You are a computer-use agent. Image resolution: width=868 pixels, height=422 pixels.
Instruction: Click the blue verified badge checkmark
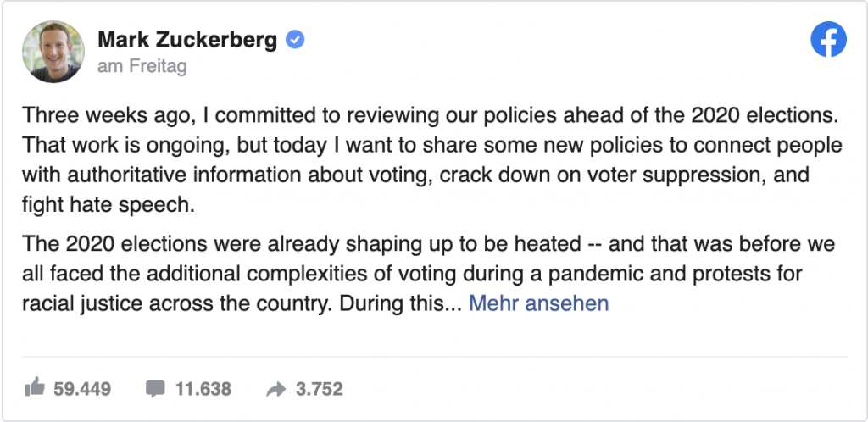tap(294, 39)
